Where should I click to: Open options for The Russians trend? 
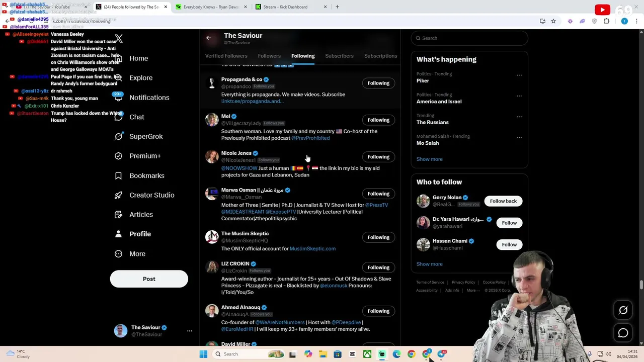(519, 117)
